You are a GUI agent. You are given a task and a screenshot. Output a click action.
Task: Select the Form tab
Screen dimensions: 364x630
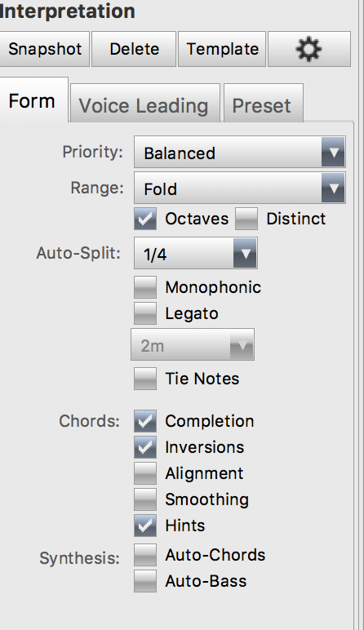click(33, 100)
